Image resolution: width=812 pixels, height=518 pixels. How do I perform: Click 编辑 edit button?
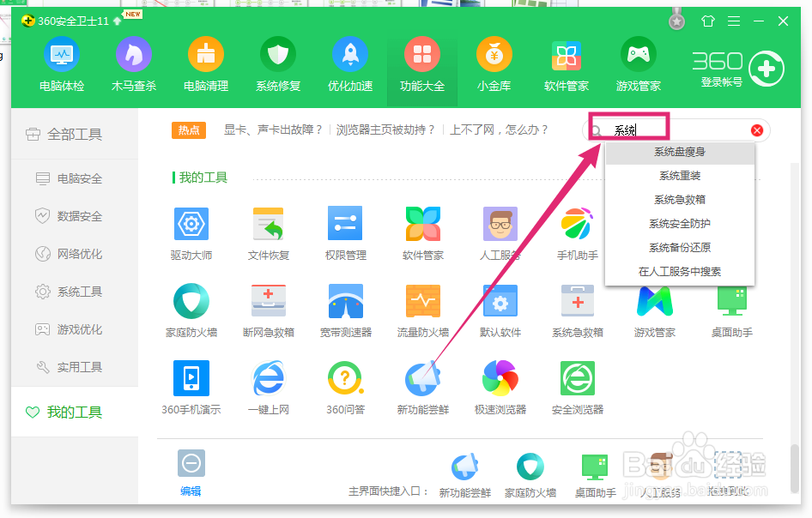pyautogui.click(x=191, y=473)
